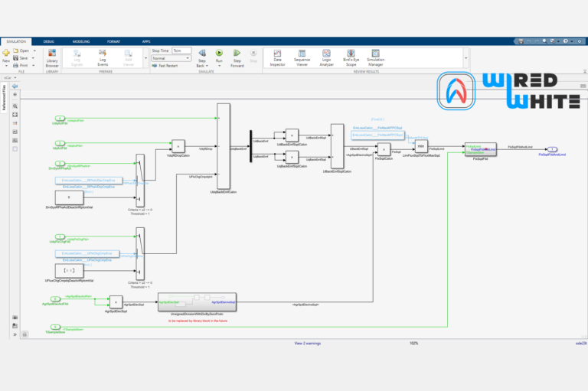Select the FlxSqdFild subsystem block

pyautogui.click(x=480, y=149)
